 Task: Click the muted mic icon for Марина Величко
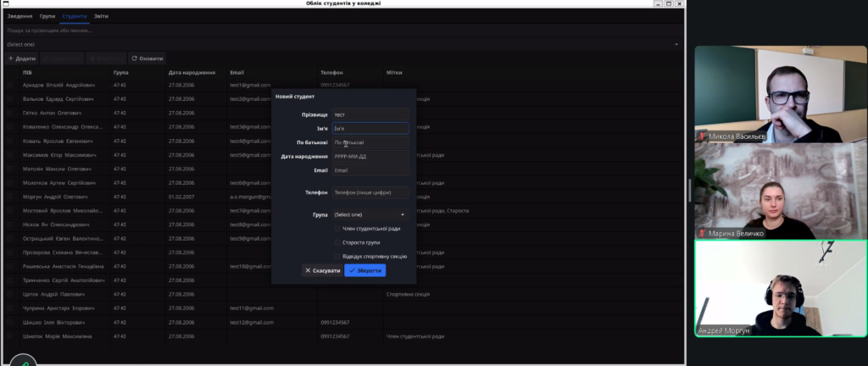point(701,233)
